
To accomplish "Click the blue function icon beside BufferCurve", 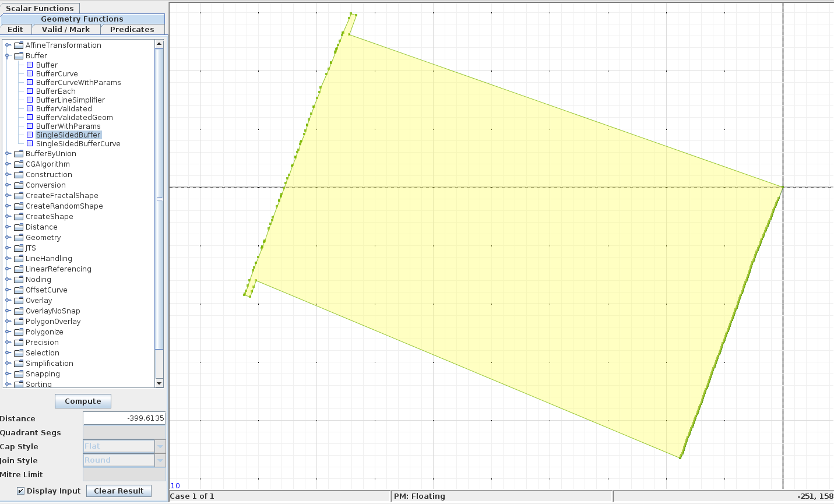I will tap(29, 73).
